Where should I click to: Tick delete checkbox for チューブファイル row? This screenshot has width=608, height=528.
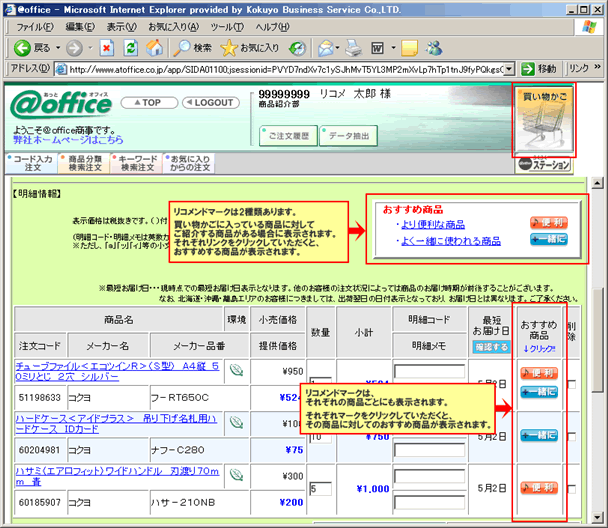571,384
